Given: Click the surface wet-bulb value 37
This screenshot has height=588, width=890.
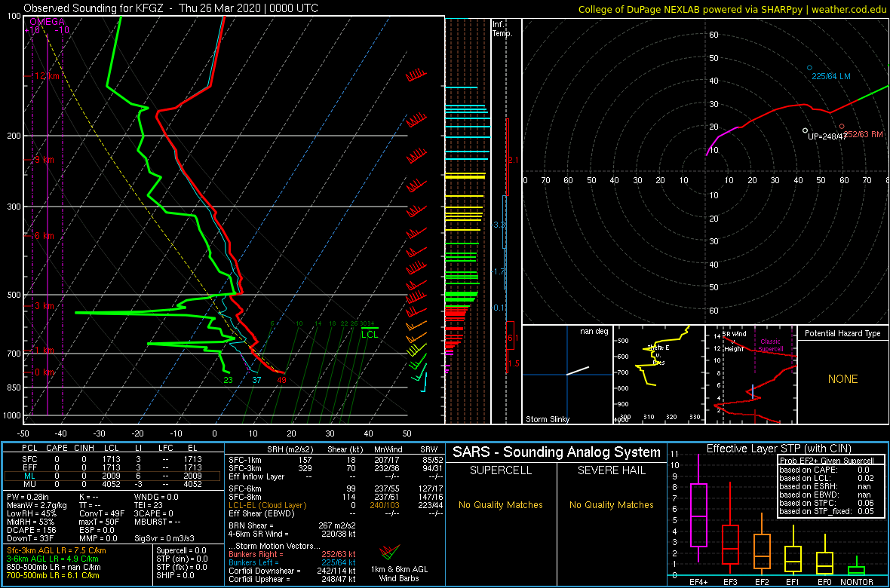Looking at the screenshot, I should click(x=256, y=380).
